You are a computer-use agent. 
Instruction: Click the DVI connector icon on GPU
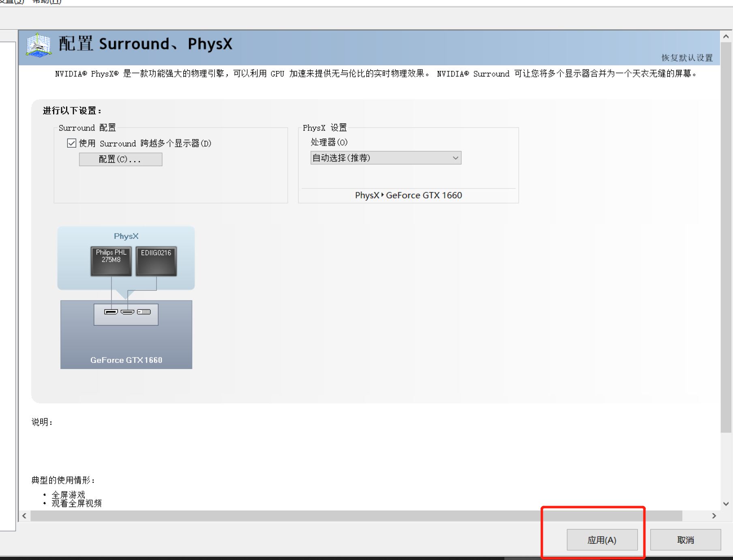tap(144, 312)
